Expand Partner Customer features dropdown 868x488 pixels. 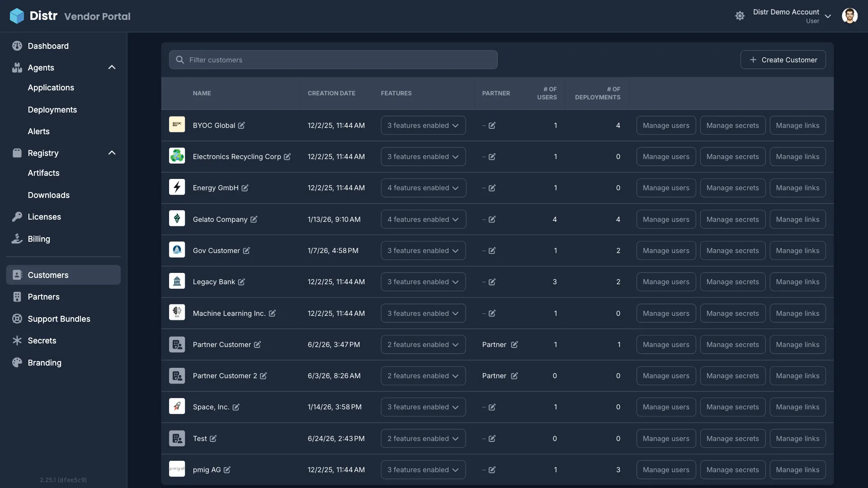pyautogui.click(x=423, y=344)
